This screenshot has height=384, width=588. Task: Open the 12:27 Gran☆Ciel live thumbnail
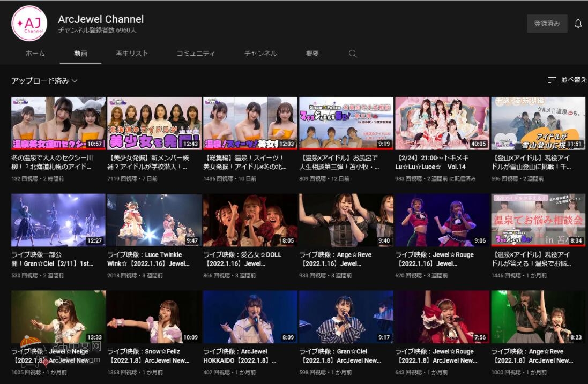[58, 220]
